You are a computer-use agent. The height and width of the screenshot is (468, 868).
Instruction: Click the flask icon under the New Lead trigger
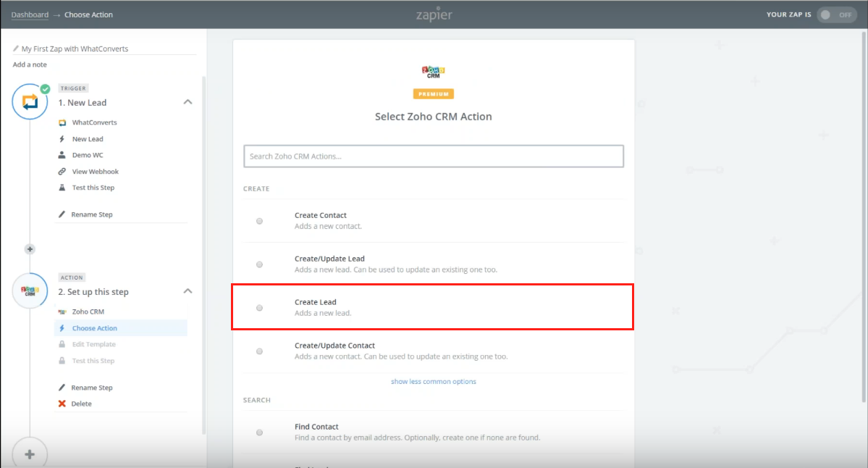[62, 188]
